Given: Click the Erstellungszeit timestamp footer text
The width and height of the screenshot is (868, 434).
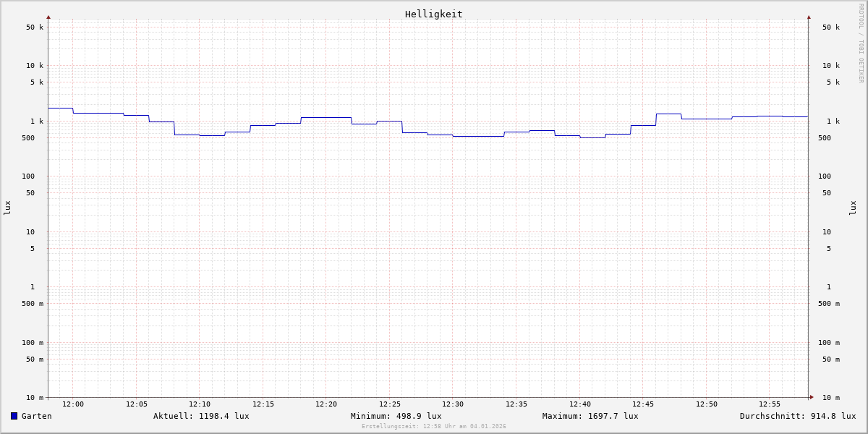Looking at the screenshot, I should point(433,427).
